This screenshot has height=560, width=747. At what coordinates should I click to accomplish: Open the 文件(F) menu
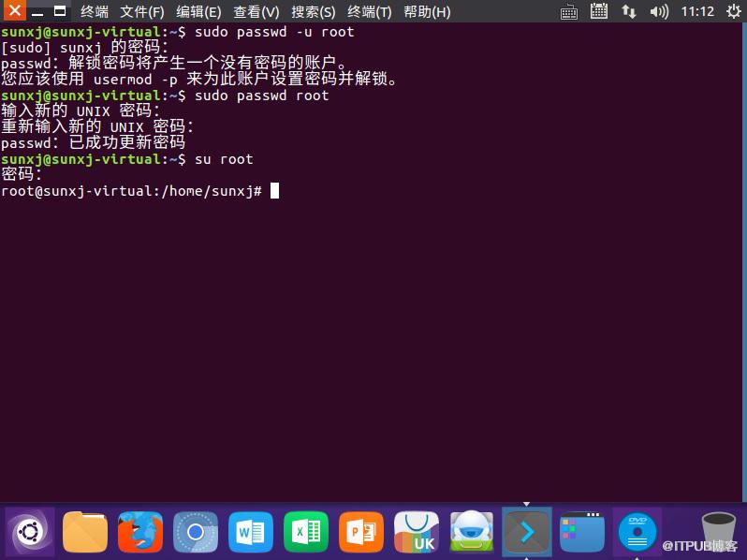(x=142, y=11)
